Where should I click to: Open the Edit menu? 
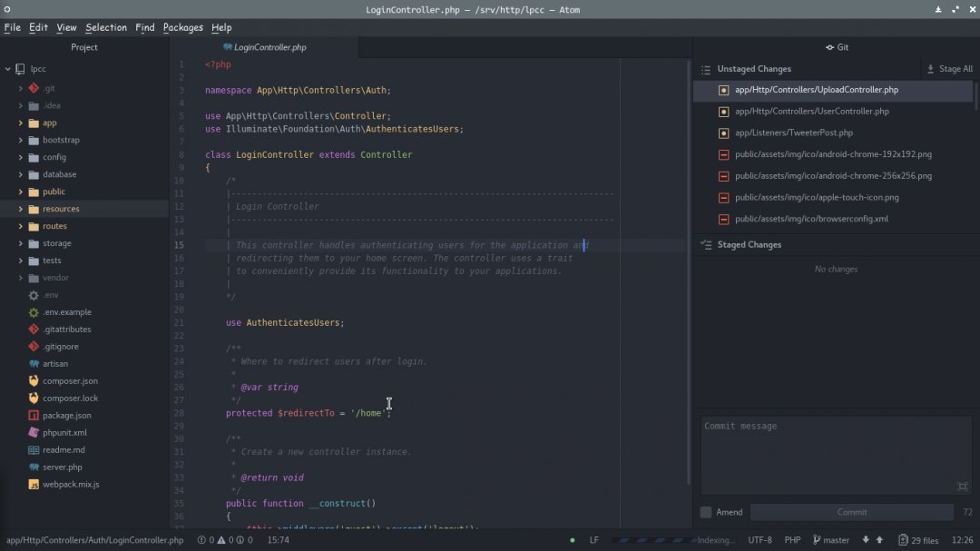[x=38, y=27]
